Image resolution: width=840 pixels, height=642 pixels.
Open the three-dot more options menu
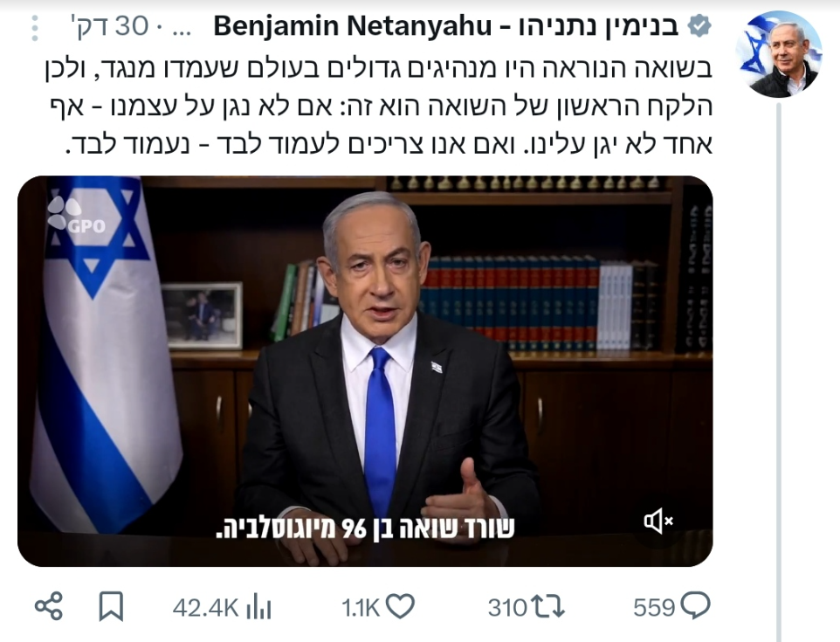(35, 29)
